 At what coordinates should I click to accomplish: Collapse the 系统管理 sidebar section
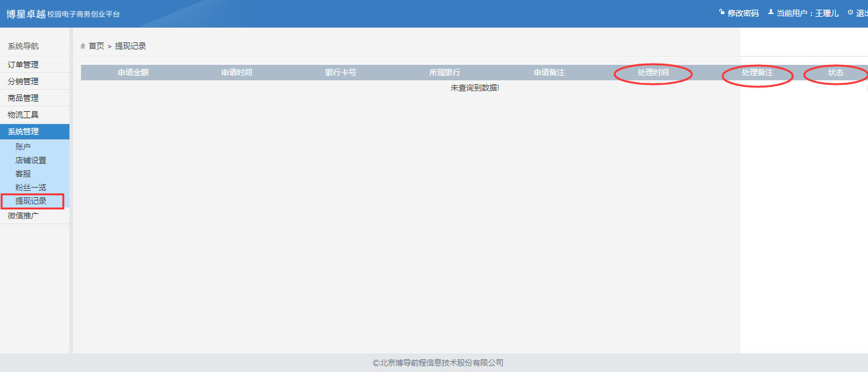(x=23, y=132)
